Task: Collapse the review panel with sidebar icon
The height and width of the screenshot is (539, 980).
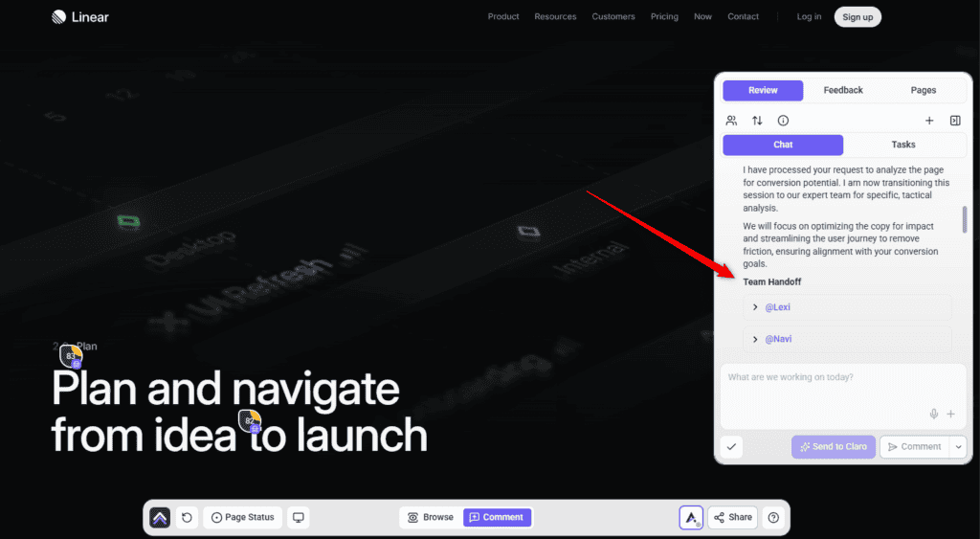Action: tap(955, 121)
